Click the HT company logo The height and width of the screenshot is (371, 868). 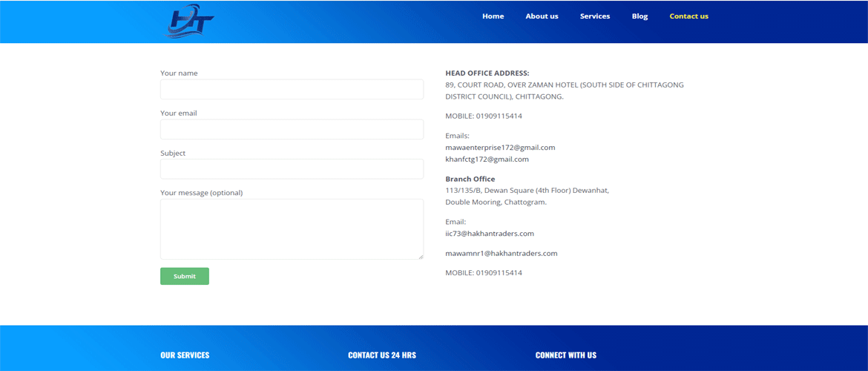point(190,21)
